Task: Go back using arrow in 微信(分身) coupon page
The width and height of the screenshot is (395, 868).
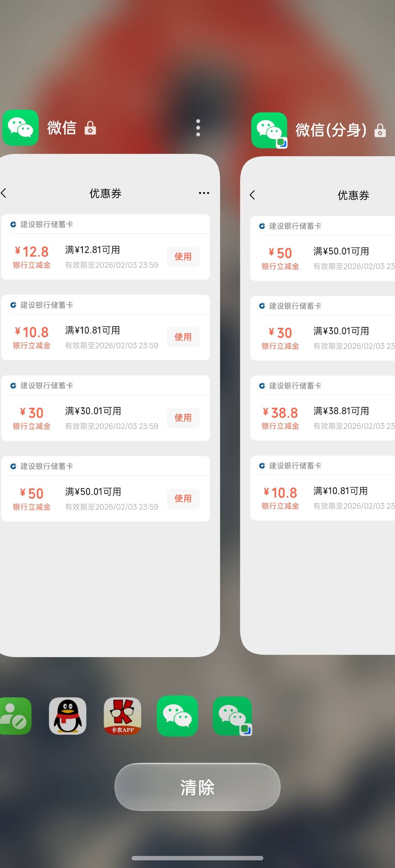Action: point(252,195)
